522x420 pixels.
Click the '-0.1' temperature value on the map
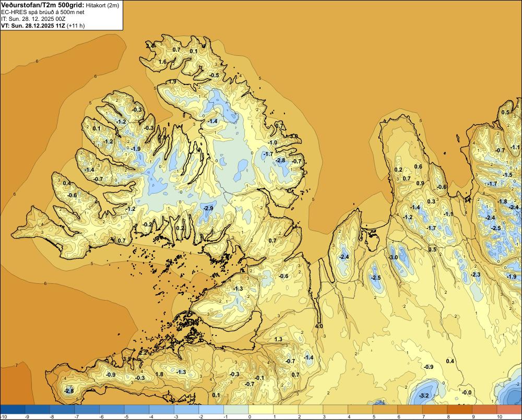coord(259,378)
